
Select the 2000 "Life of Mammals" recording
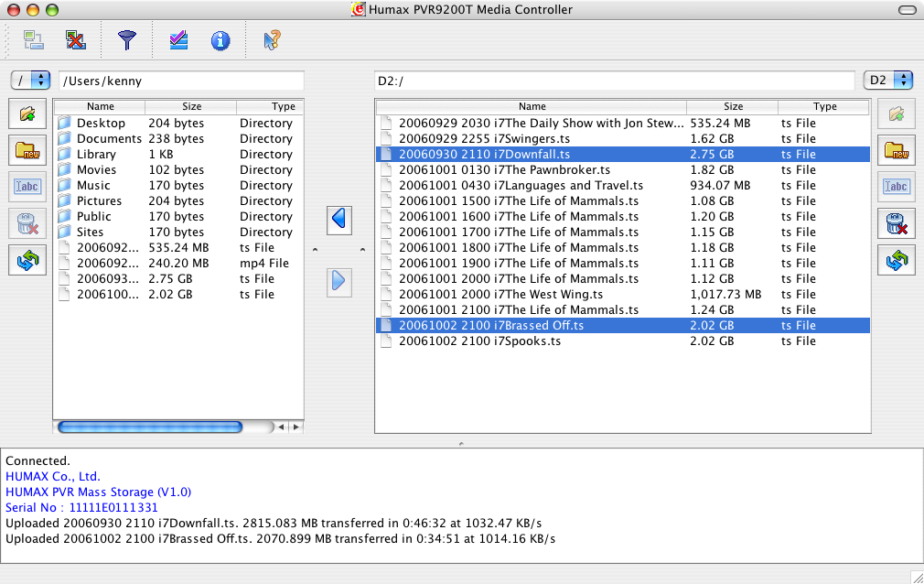pos(623,279)
